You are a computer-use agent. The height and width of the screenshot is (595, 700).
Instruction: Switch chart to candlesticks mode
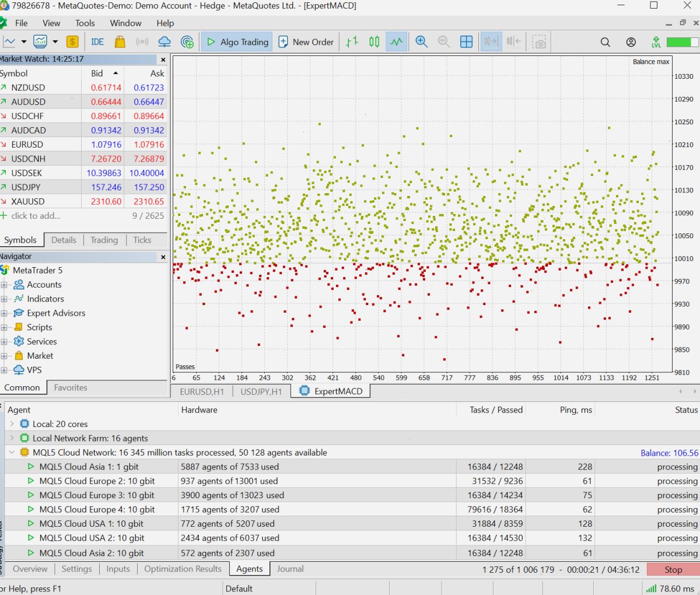(x=374, y=42)
